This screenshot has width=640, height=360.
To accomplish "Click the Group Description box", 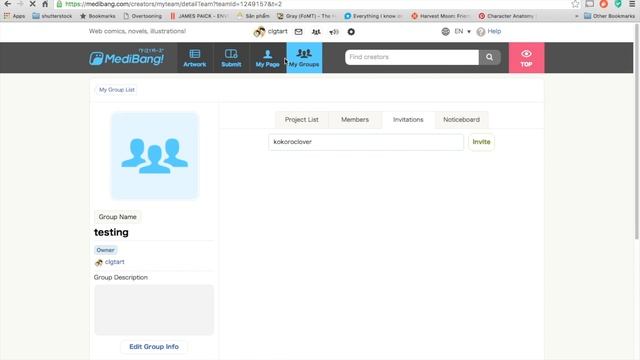I will coord(154,310).
